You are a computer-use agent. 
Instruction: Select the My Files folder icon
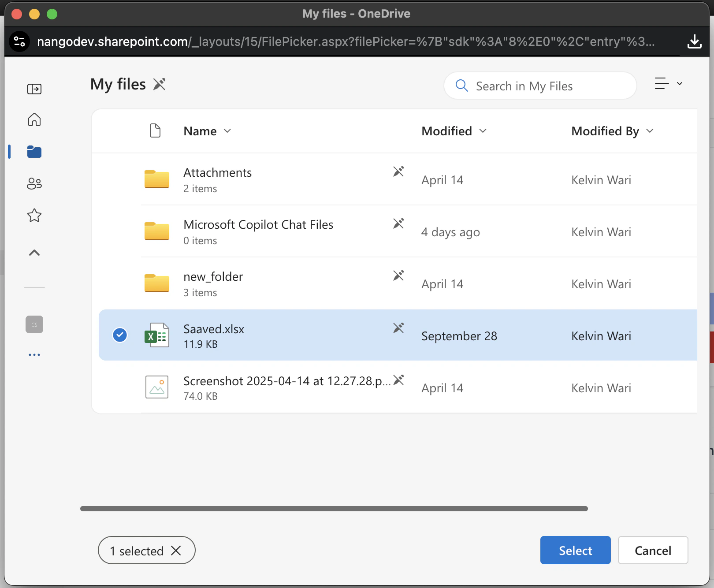(34, 152)
